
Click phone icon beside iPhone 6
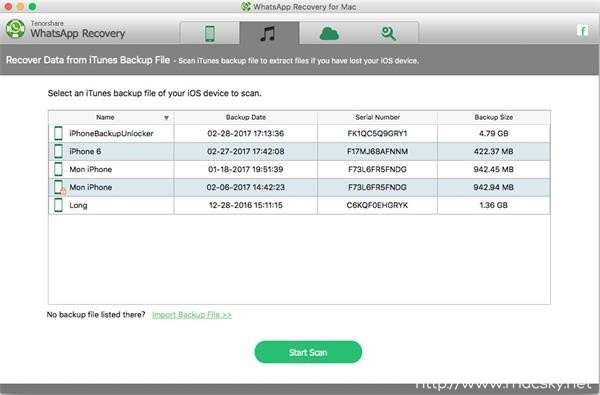tap(59, 151)
